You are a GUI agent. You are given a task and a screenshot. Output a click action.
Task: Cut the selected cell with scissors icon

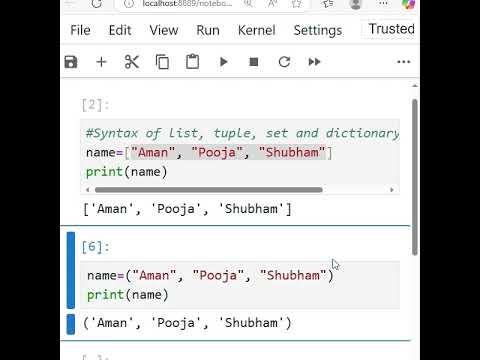132,62
